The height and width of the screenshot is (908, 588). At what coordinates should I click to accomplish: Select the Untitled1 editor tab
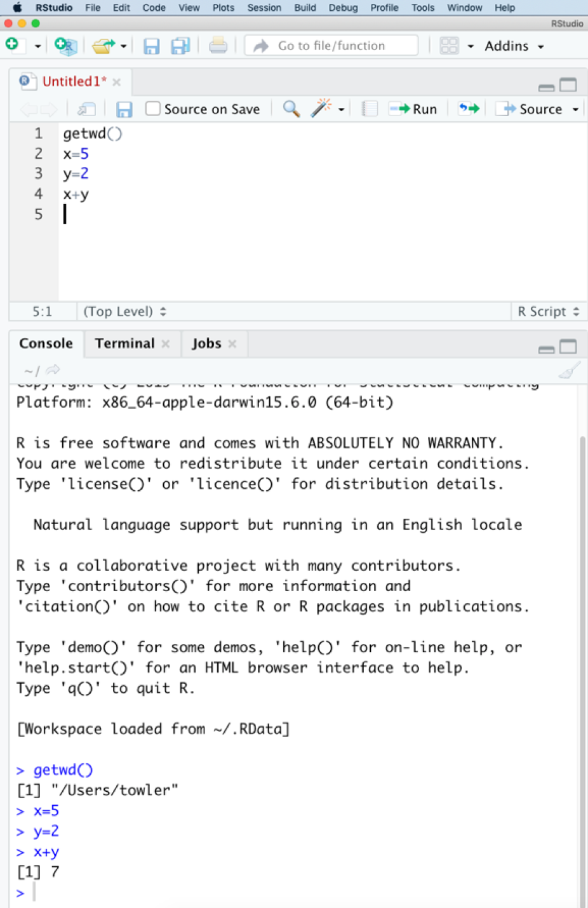tap(74, 81)
